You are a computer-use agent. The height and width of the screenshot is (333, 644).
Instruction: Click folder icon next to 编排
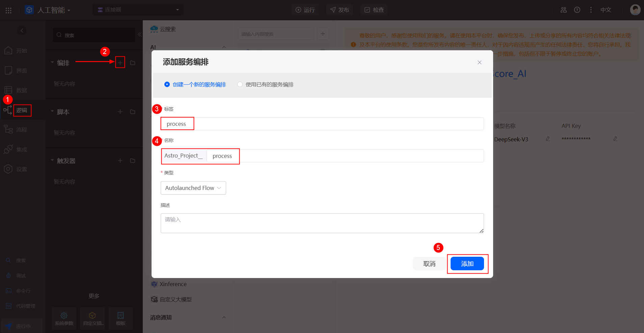[133, 63]
